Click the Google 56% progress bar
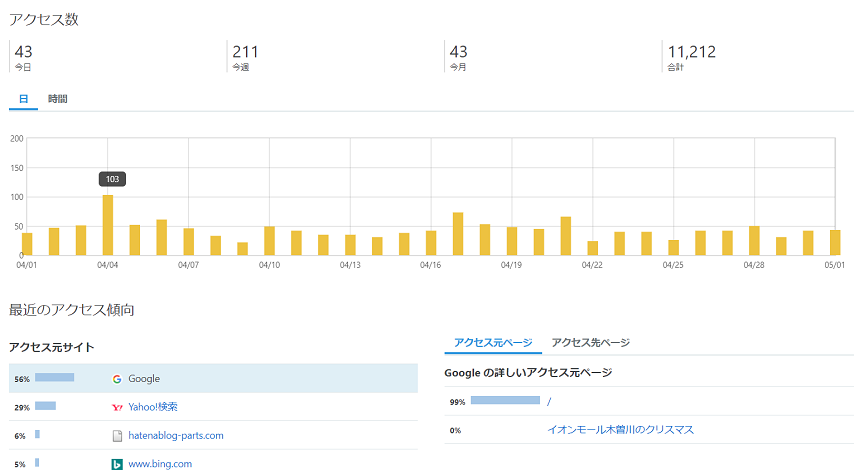This screenshot has width=854, height=470. (x=54, y=377)
